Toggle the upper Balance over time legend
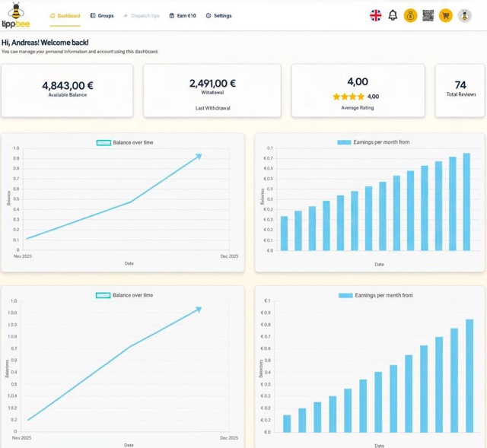This screenshot has width=487, height=448. (103, 143)
